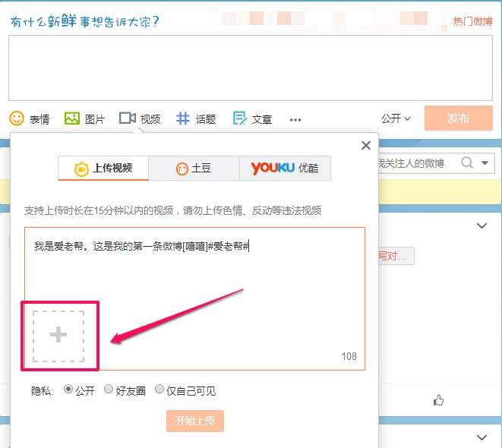Close the video upload popup
Image resolution: width=502 pixels, height=448 pixels.
tap(366, 146)
